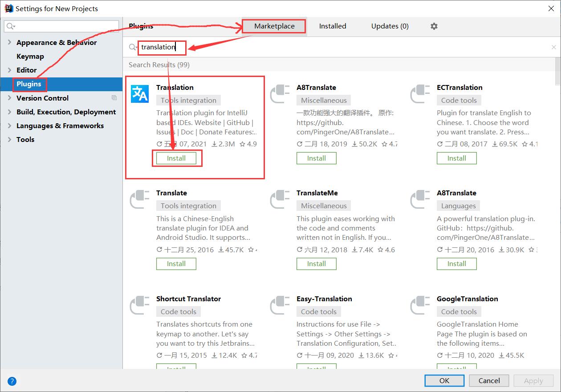Open the GoogleTranslation plugin title

[x=467, y=299]
